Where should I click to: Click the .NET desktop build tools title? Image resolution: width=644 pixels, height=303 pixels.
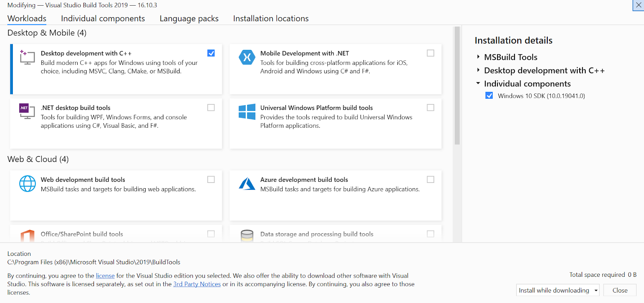coord(75,108)
